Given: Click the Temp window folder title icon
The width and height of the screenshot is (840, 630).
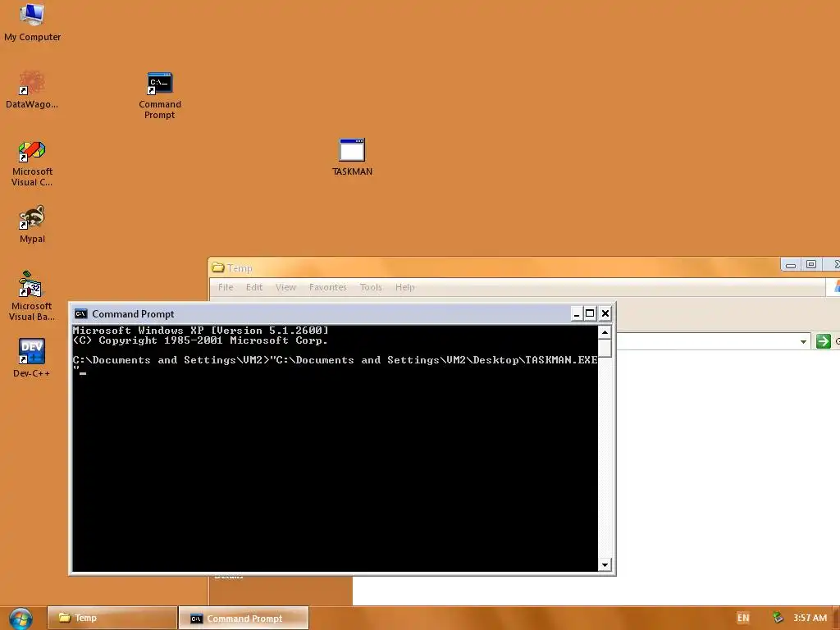Looking at the screenshot, I should (217, 267).
